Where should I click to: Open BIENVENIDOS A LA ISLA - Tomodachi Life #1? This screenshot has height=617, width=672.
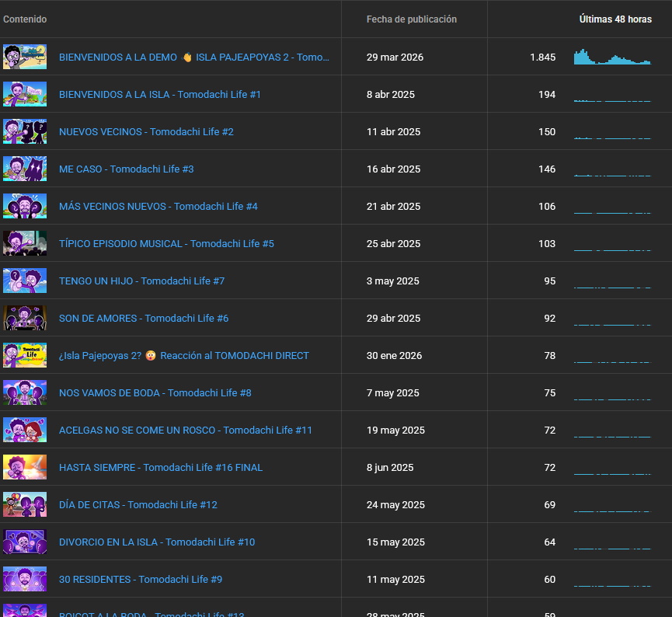[160, 94]
